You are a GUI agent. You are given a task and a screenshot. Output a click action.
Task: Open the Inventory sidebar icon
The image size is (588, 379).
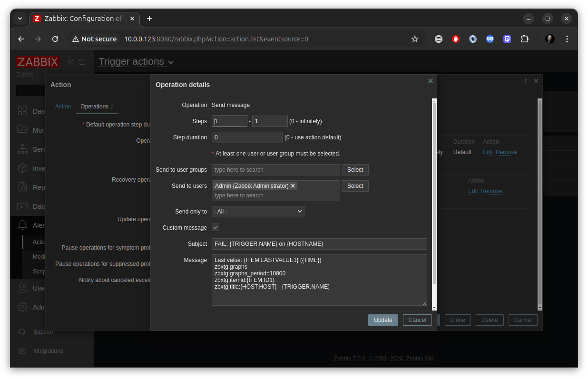[x=22, y=168]
